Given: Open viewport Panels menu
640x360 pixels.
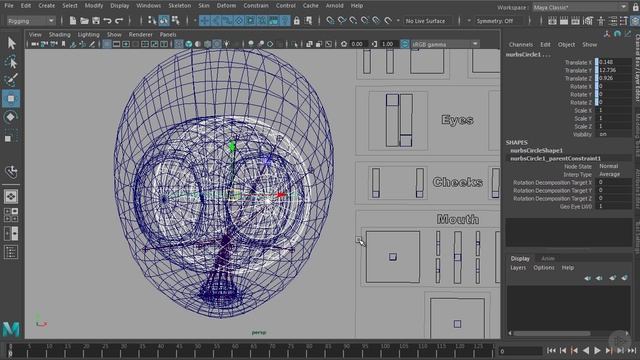Looking at the screenshot, I should [168, 35].
